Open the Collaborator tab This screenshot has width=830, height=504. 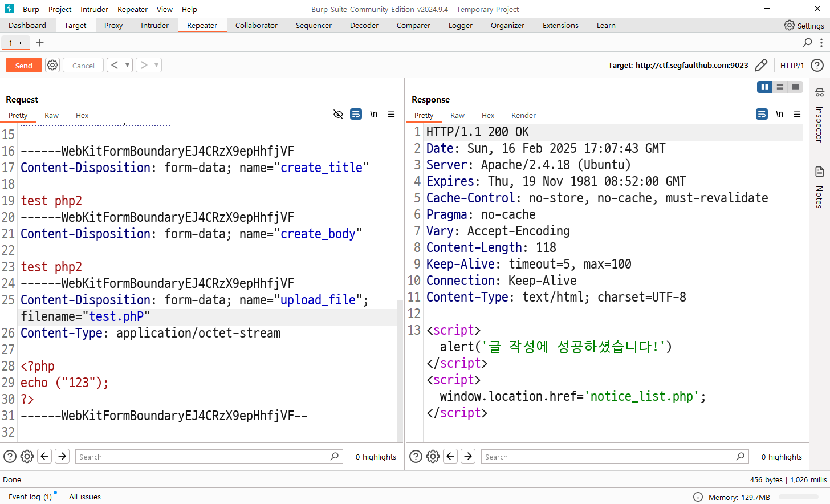pos(257,25)
